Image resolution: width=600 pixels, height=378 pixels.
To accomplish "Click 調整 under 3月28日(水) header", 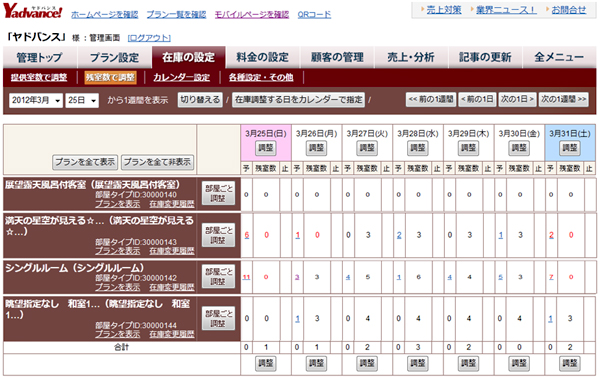I will coord(417,148).
